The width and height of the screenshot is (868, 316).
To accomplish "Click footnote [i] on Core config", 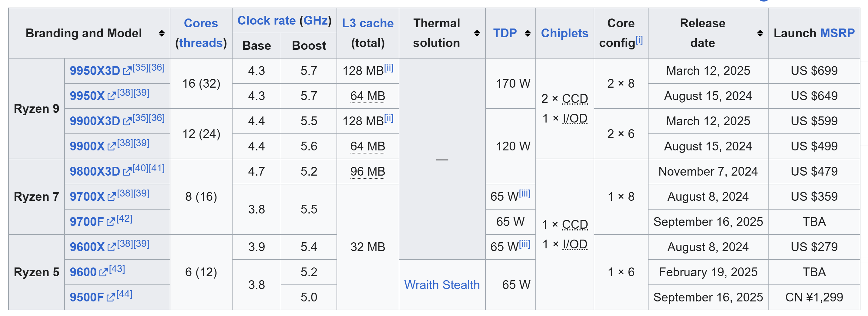I will [x=639, y=40].
